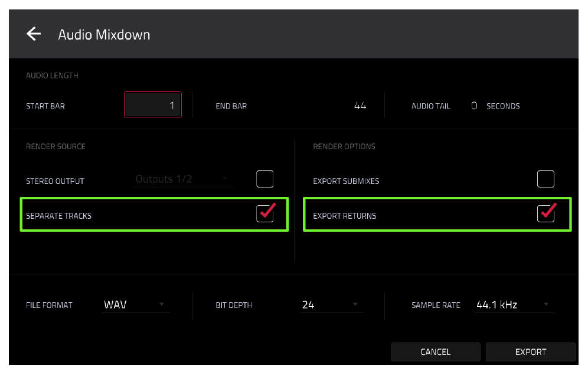Uncheck the Separate Tracks checkbox
This screenshot has height=375, width=588.
pyautogui.click(x=264, y=213)
